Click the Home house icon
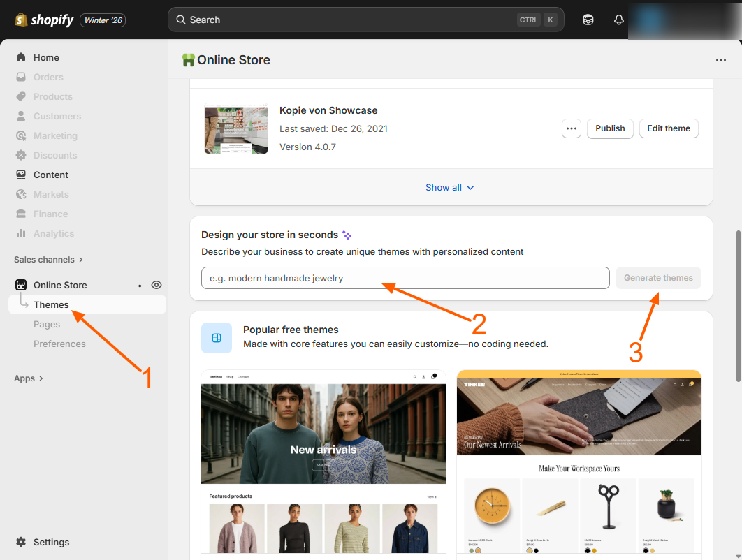 21,57
